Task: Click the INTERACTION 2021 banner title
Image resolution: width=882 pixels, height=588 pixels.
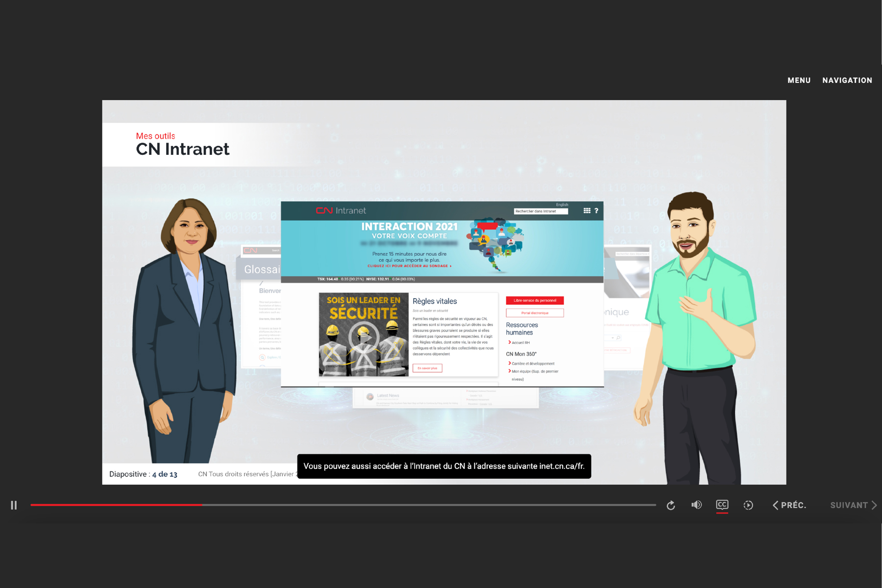Action: click(x=410, y=226)
